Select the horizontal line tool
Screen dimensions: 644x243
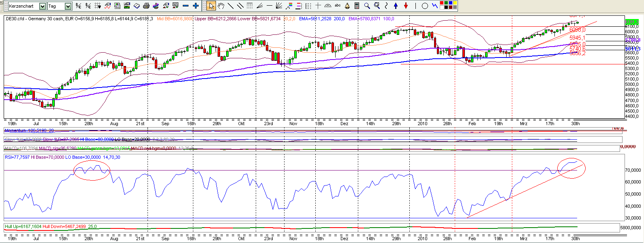click(270, 6)
